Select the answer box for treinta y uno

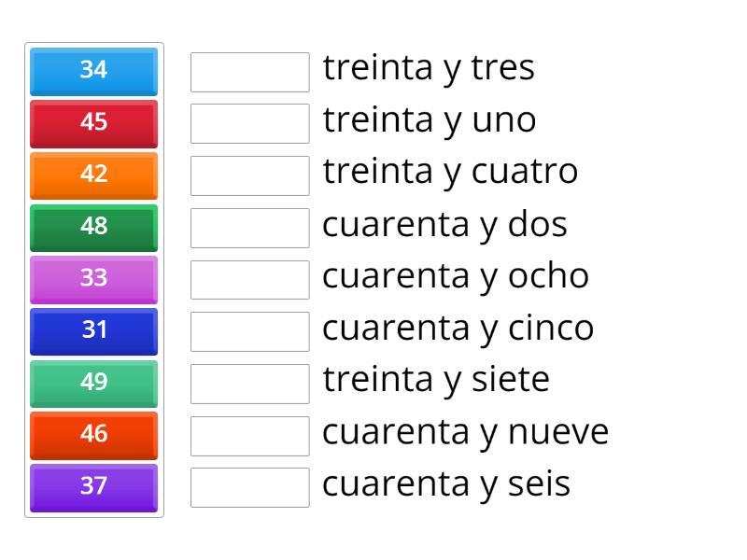coord(249,123)
